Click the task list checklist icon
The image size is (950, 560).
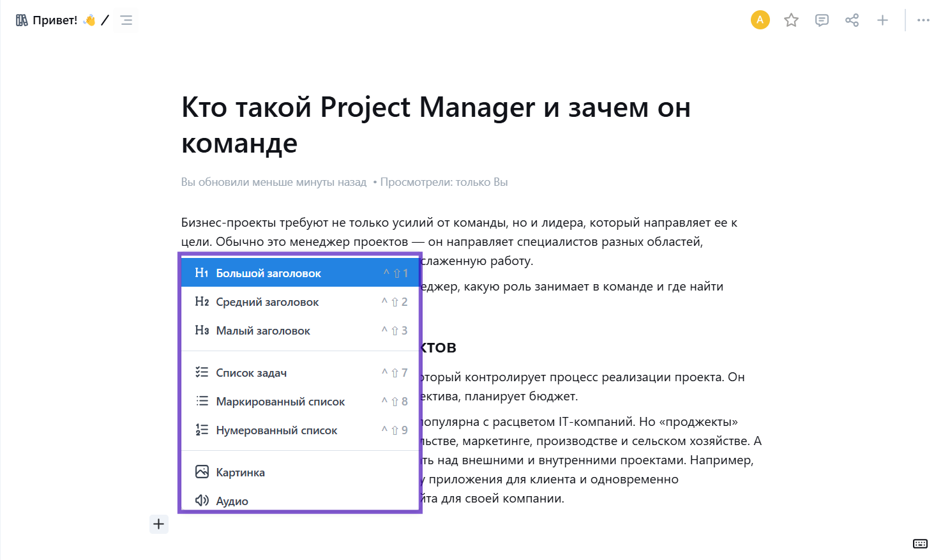pyautogui.click(x=202, y=372)
